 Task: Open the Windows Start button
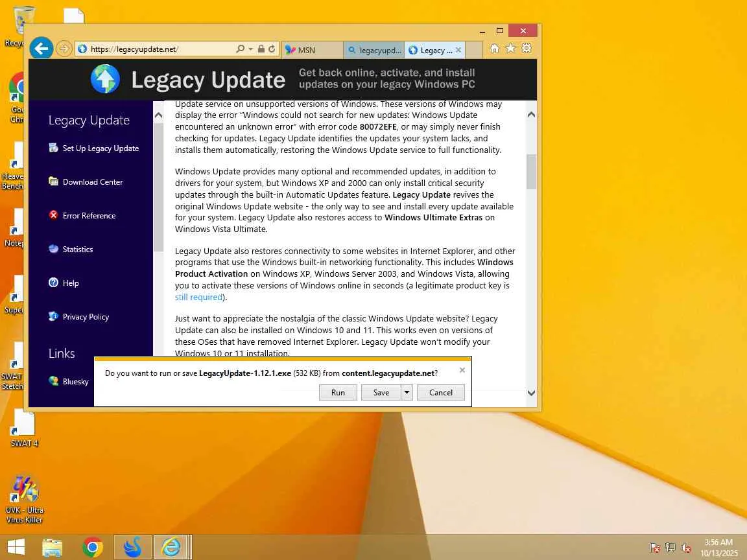coord(16,547)
